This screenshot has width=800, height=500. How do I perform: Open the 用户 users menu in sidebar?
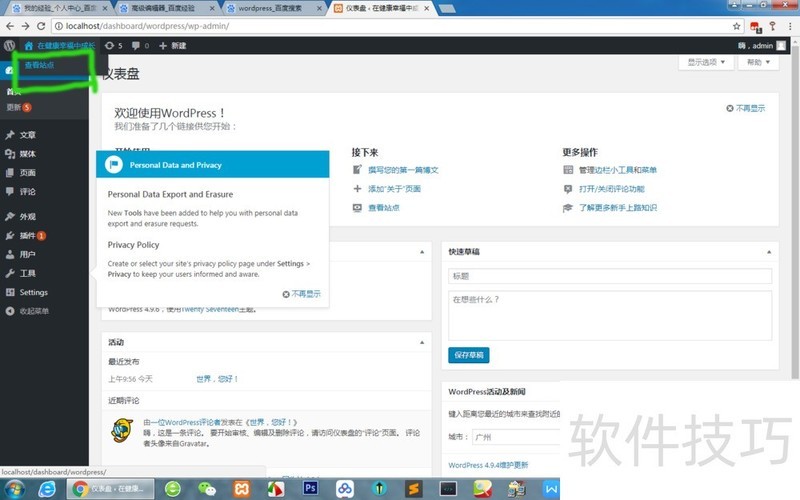[x=28, y=254]
